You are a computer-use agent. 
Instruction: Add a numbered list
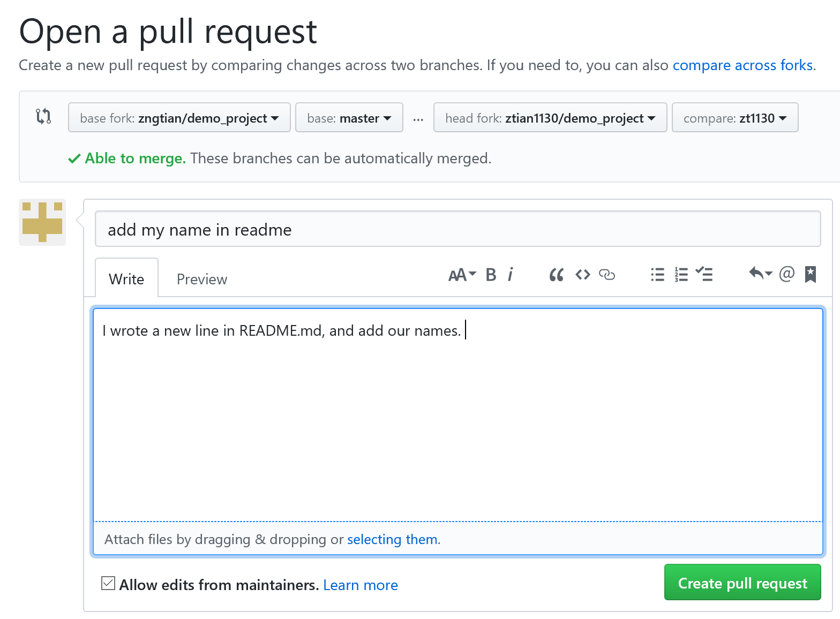click(x=681, y=275)
